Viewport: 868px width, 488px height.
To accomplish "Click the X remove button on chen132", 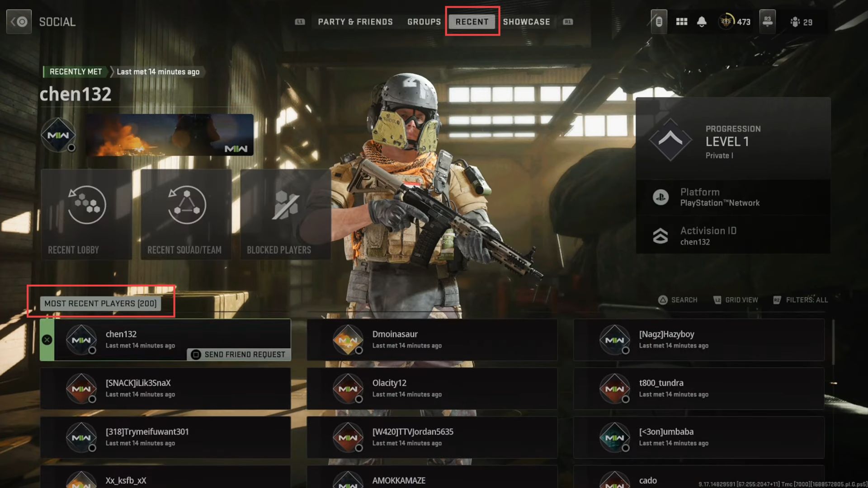I will click(47, 340).
